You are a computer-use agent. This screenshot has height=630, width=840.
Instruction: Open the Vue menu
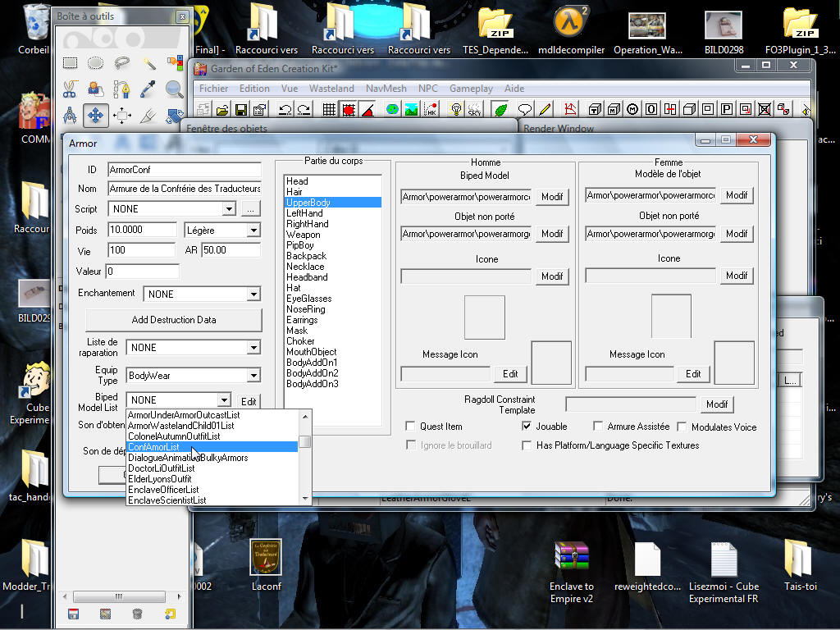point(290,89)
